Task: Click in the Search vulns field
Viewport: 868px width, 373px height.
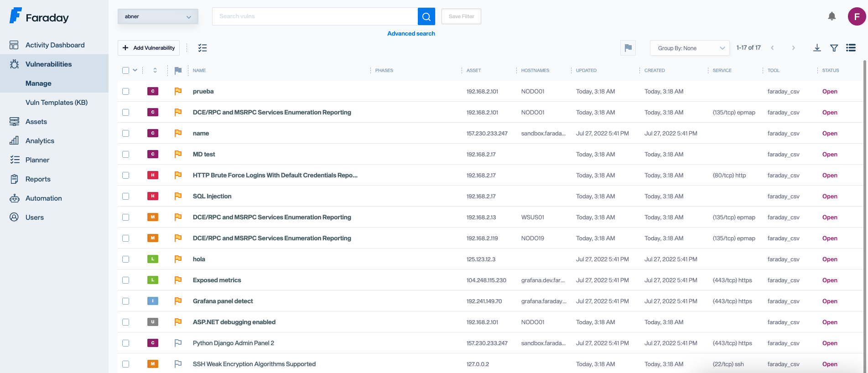Action: pos(315,16)
